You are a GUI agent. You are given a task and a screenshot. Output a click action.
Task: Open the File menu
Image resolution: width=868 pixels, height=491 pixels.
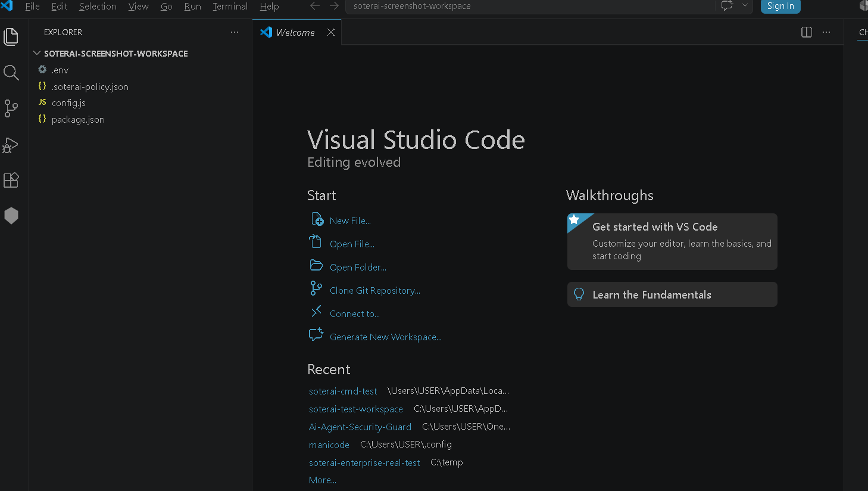(x=33, y=6)
